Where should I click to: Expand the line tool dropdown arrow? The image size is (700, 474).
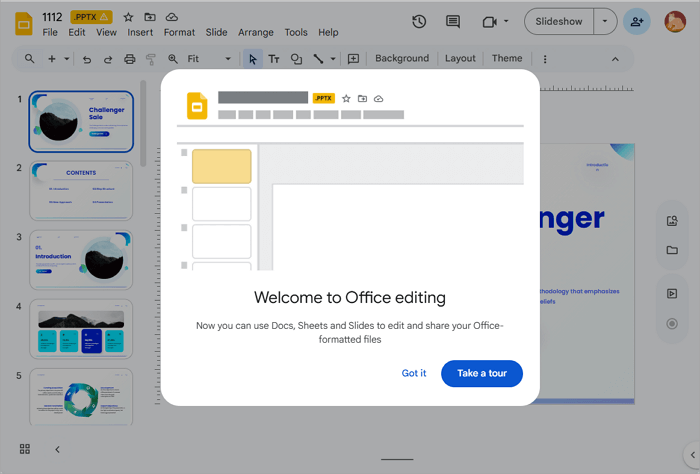[333, 59]
